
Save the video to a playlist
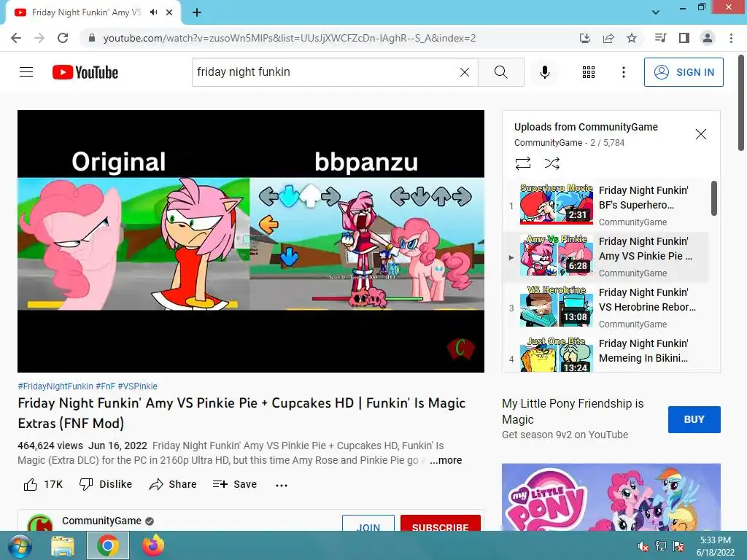click(235, 484)
